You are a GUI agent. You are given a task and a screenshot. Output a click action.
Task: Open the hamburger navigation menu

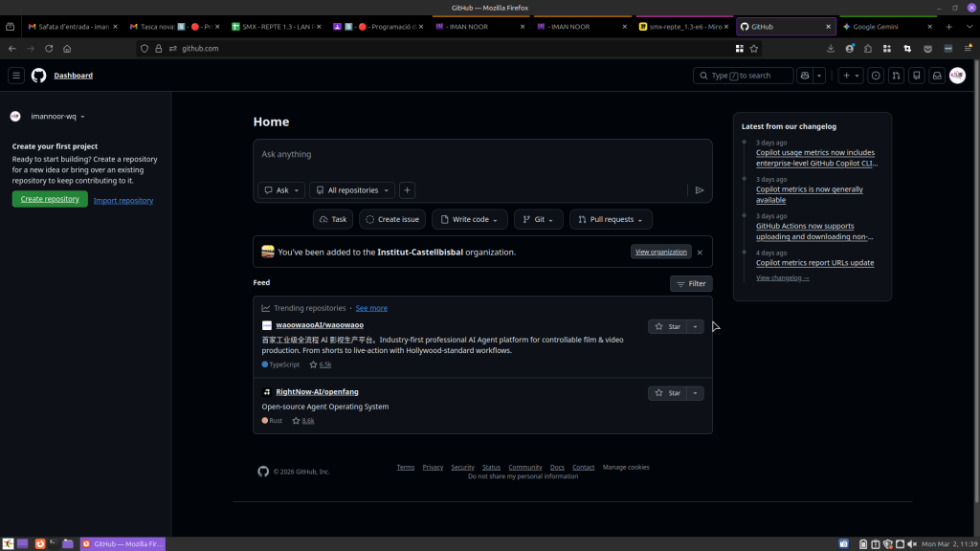pos(16,76)
